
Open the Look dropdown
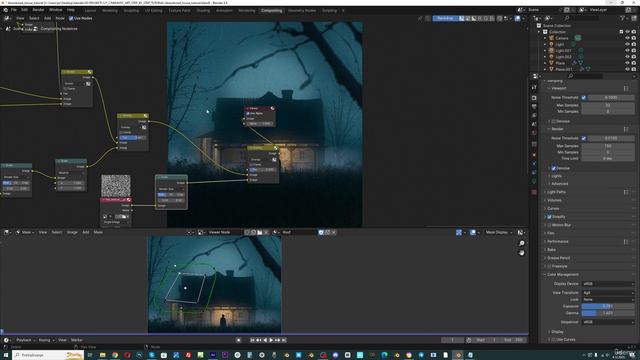click(x=608, y=300)
